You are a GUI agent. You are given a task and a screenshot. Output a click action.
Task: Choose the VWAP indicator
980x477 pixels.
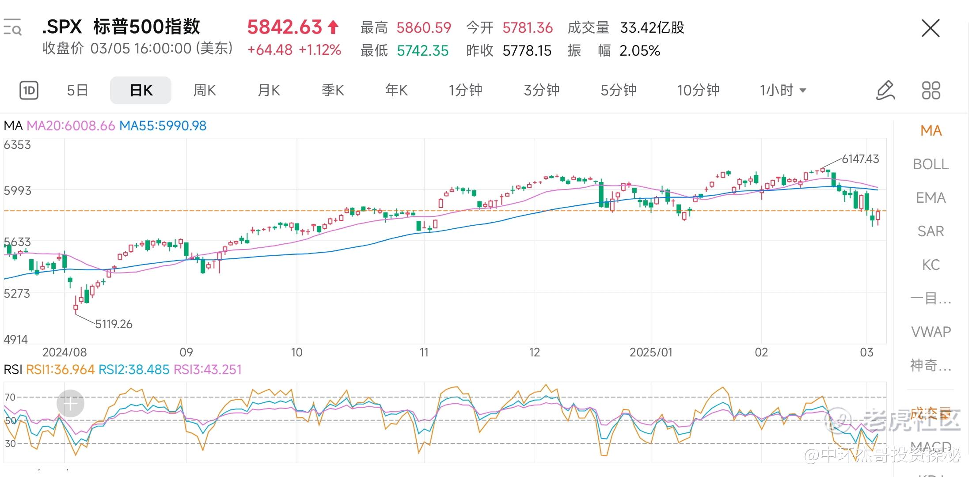pyautogui.click(x=931, y=332)
